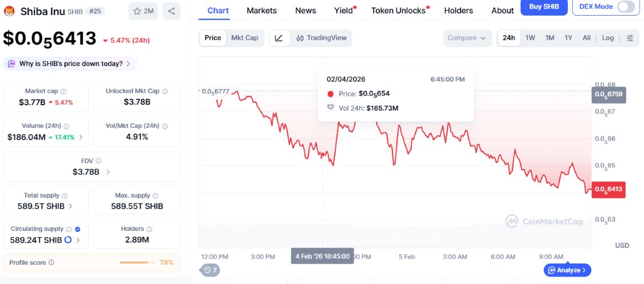Open the Yield tab
The image size is (644, 284).
pos(343,10)
